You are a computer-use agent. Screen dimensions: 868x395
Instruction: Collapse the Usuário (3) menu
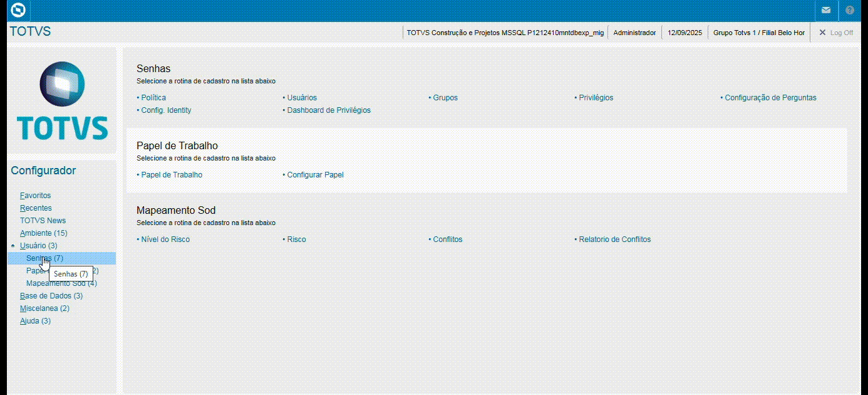click(38, 246)
